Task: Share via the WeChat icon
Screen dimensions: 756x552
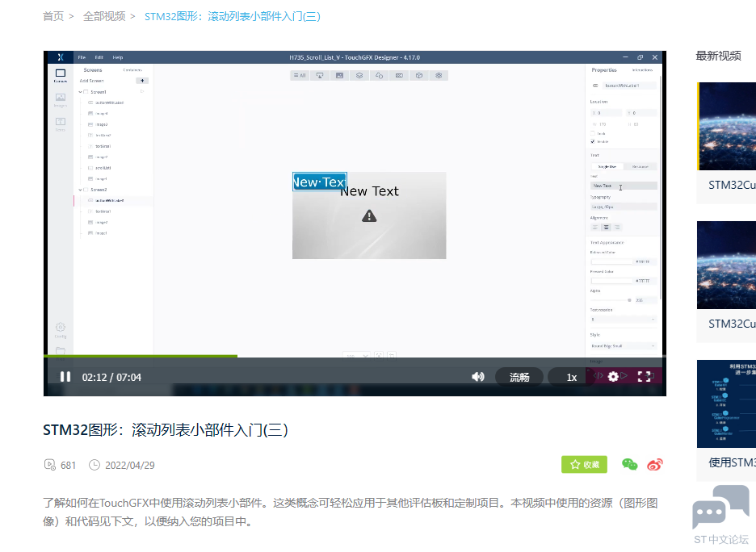Action: [x=629, y=464]
